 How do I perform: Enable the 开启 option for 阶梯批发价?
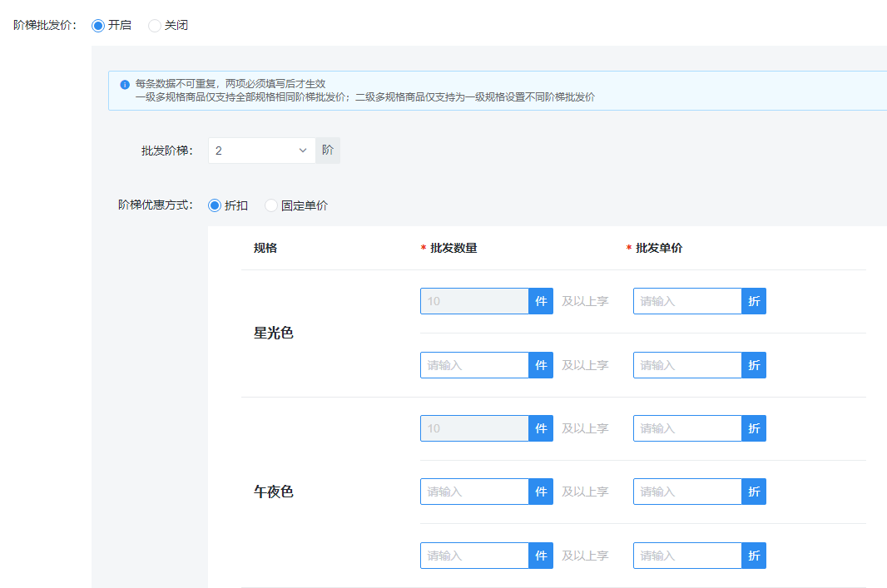pyautogui.click(x=97, y=25)
